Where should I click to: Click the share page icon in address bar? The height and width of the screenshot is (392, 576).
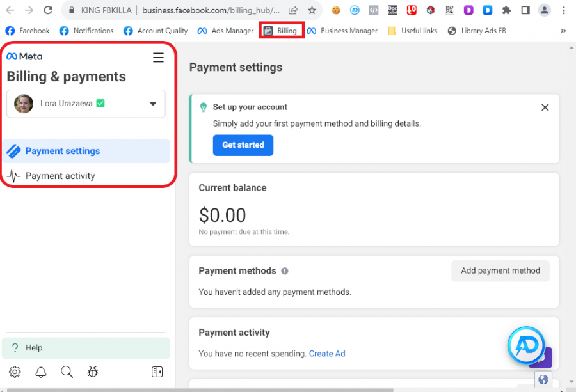pos(292,10)
